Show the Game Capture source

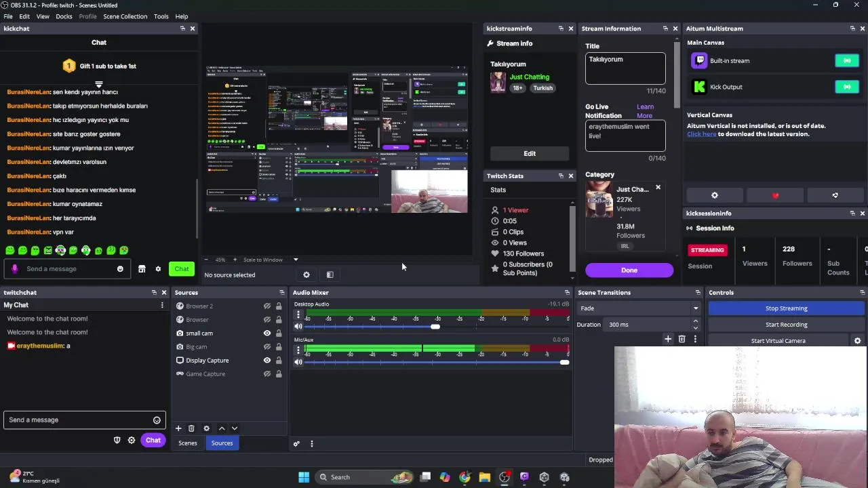267,374
